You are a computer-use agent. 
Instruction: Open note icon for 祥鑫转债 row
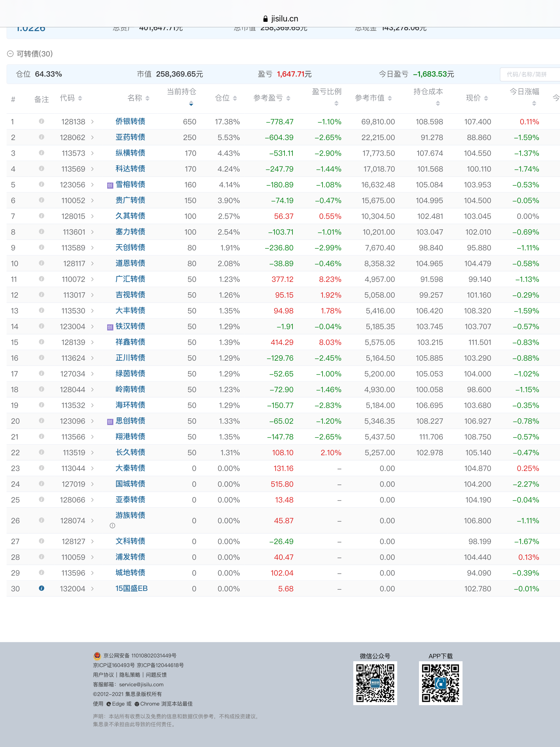41,342
